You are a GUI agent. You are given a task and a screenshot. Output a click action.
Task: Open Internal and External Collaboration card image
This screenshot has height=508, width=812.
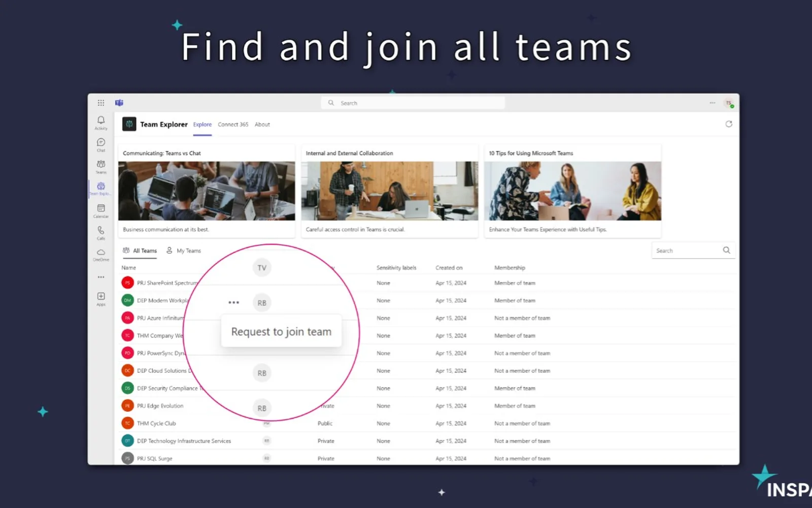point(389,191)
